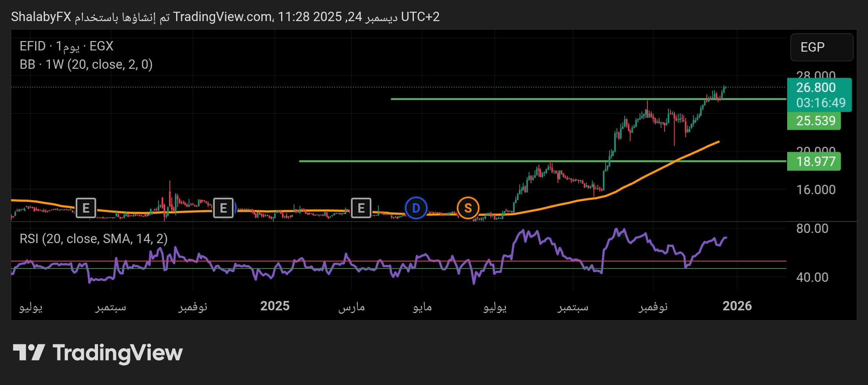Image resolution: width=868 pixels, height=385 pixels.
Task: Click the first earnings E marker on the chart
Action: coord(87,208)
